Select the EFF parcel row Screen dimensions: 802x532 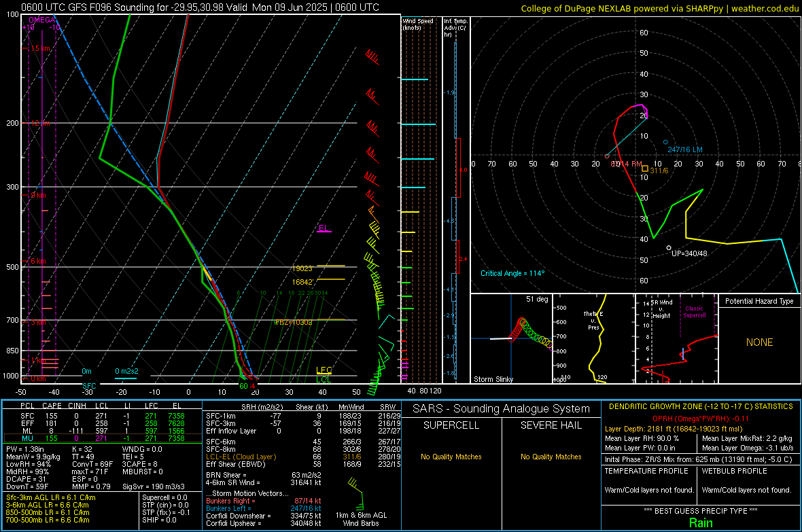[x=103, y=423]
